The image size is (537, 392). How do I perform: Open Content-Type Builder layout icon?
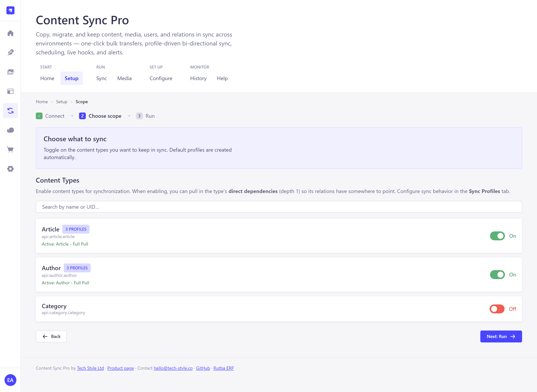point(10,91)
